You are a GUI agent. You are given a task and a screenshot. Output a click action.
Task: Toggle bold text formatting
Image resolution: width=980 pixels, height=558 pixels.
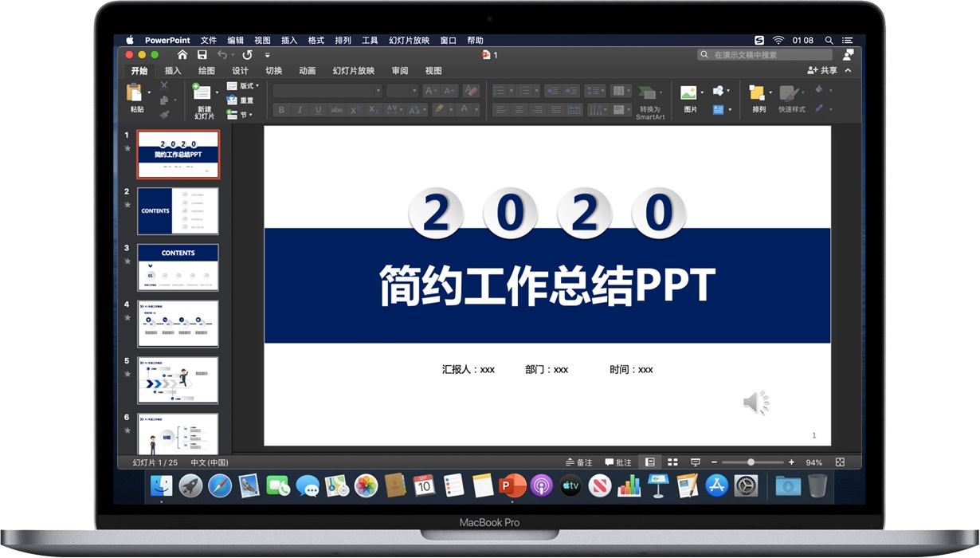pyautogui.click(x=280, y=109)
